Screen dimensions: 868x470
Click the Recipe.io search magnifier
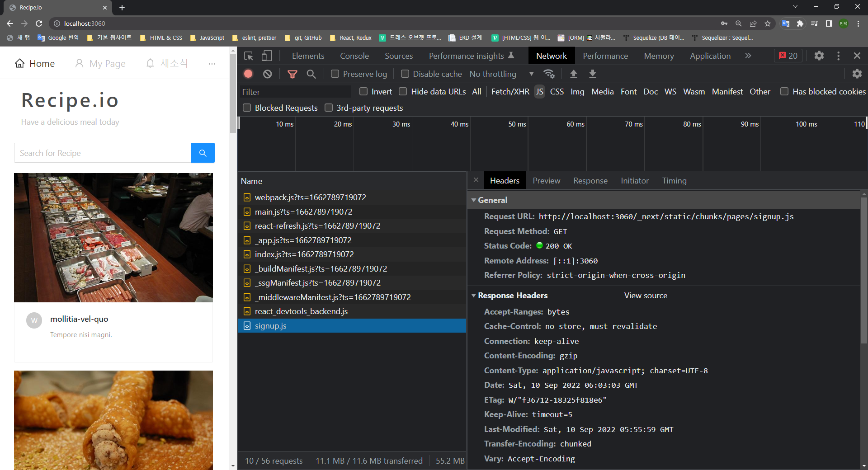203,153
